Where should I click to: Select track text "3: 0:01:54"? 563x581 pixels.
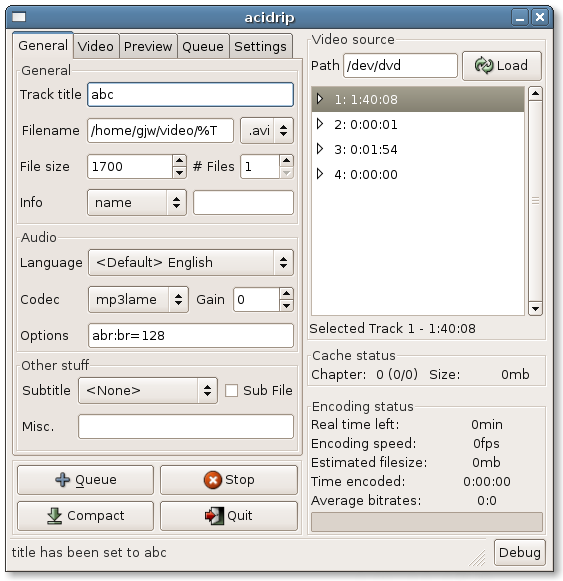(366, 150)
